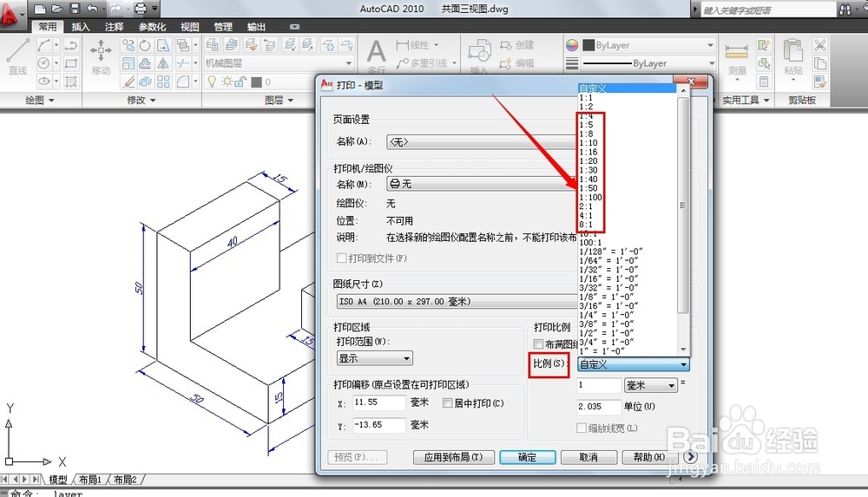
Task: Toggle layer on/off lightbulb icon
Action: [212, 82]
